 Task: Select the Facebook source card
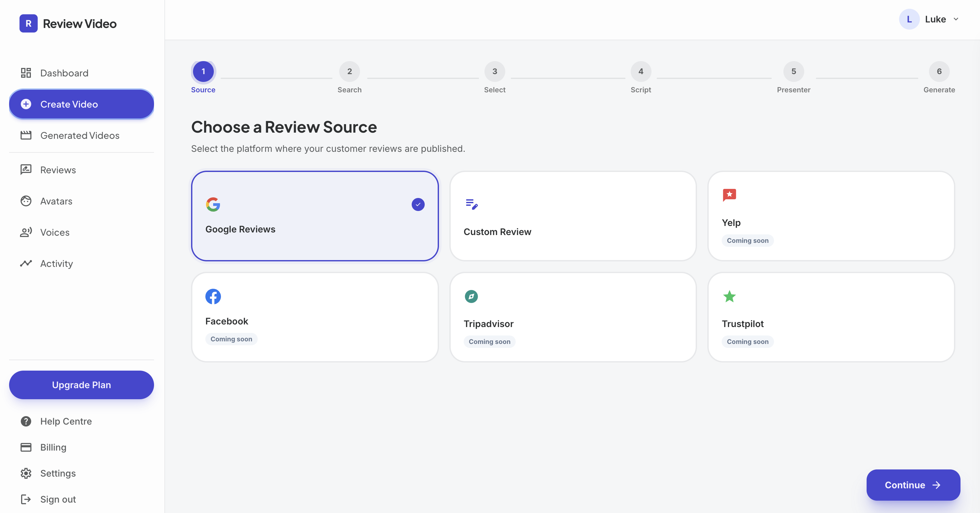tap(315, 317)
